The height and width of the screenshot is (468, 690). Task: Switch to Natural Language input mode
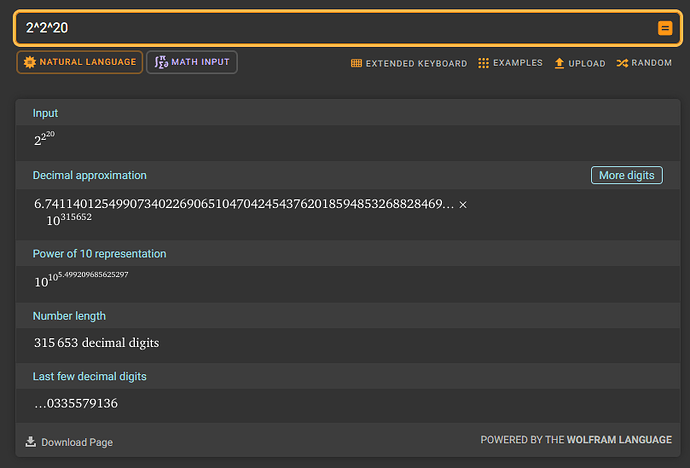pyautogui.click(x=78, y=62)
